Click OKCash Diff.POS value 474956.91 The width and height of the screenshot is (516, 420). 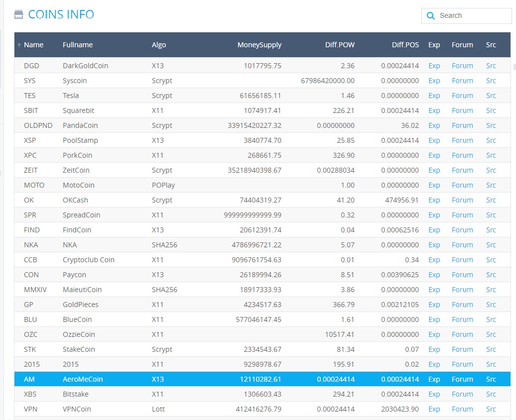[402, 200]
